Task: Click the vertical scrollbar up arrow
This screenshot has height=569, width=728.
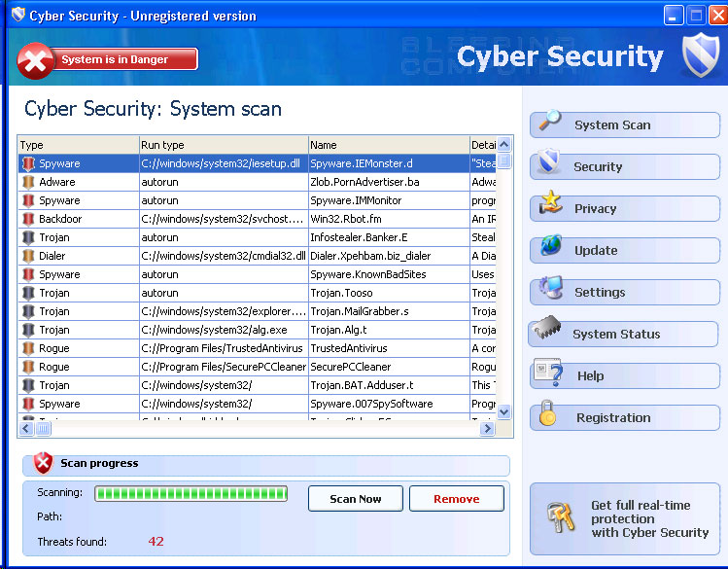Action: 504,145
